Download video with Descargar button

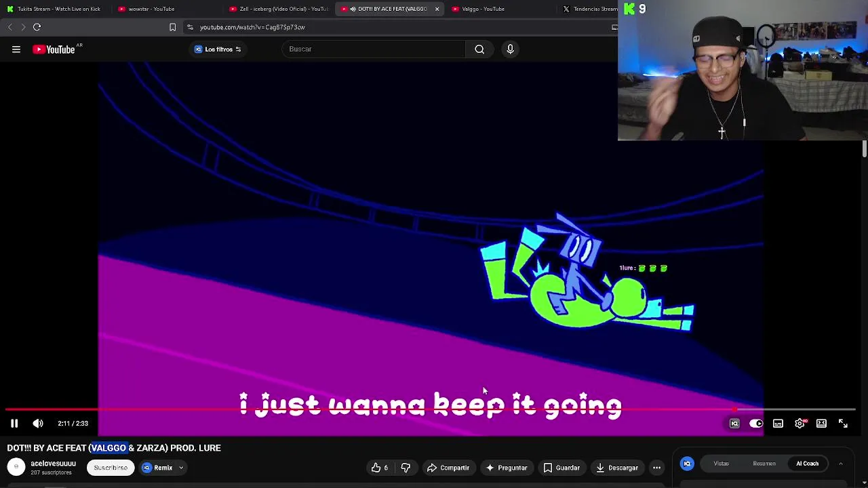[x=616, y=468]
